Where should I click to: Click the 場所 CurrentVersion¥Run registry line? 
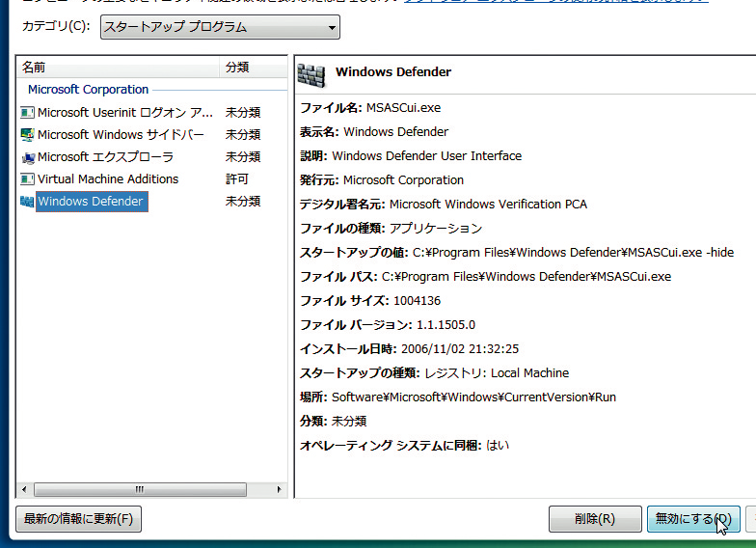tap(458, 397)
